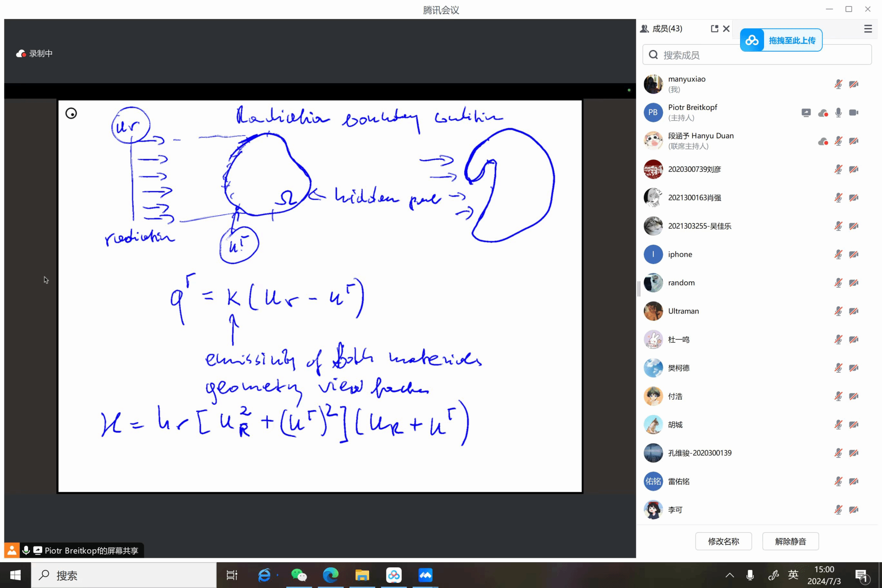Click the cloud upload drag-here button
The width and height of the screenshot is (882, 588).
pyautogui.click(x=781, y=40)
